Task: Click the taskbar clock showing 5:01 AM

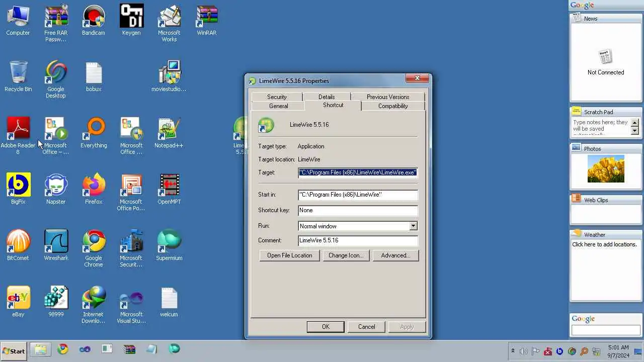Action: 618,351
